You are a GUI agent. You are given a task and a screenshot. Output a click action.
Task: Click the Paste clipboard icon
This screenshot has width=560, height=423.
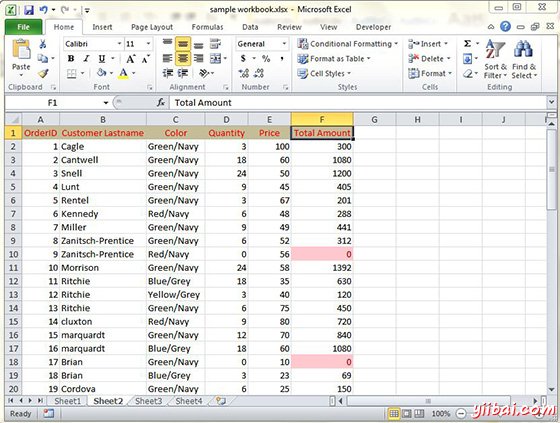click(21, 49)
